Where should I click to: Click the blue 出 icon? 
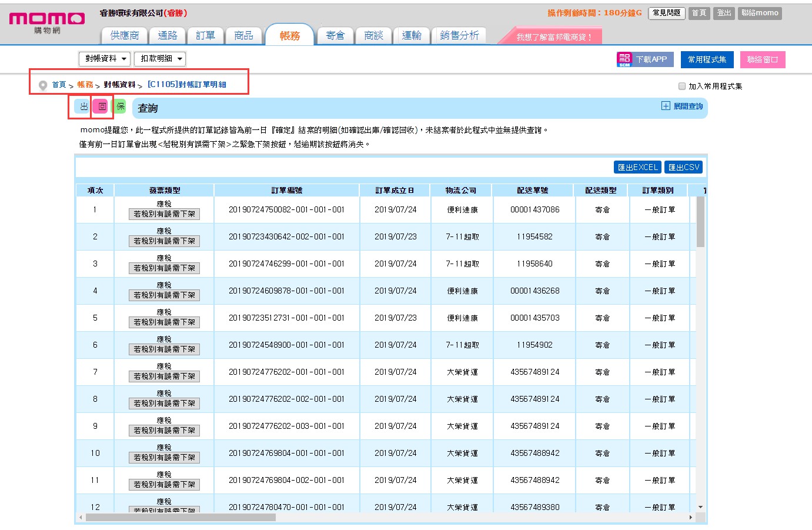[x=83, y=106]
